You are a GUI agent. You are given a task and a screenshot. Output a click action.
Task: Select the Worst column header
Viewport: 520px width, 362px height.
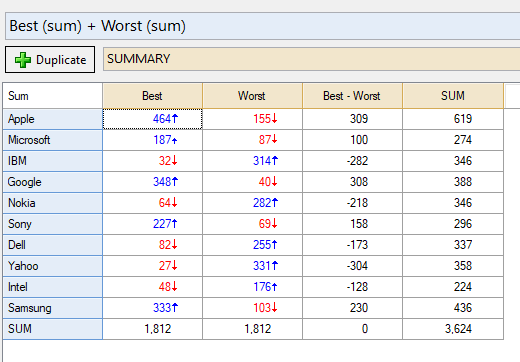(x=252, y=96)
